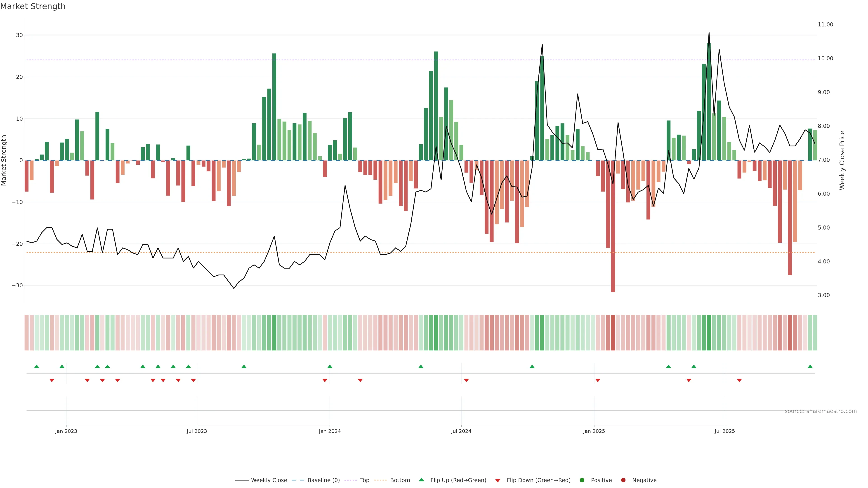
Task: Click the source: sharemaestro.com text
Action: (821, 411)
